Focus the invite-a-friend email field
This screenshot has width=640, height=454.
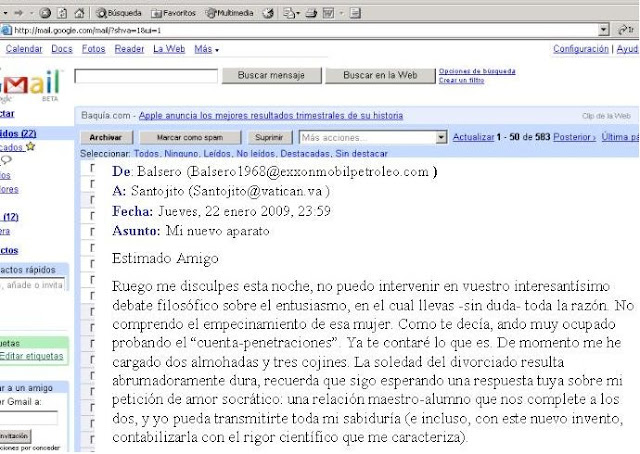29,418
